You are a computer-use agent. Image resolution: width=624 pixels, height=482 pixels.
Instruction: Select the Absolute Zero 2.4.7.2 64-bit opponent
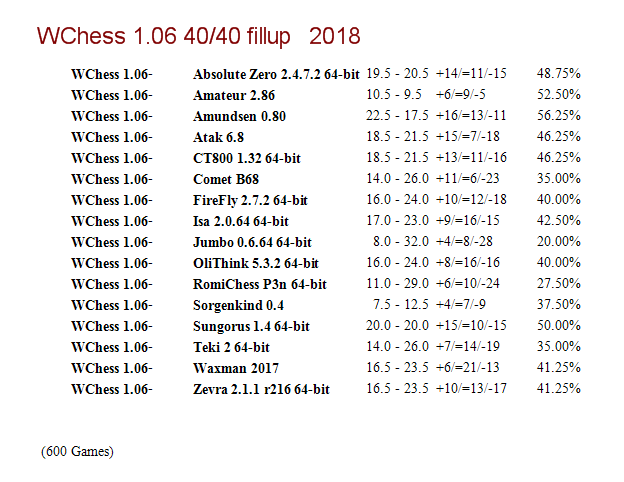pos(276,74)
